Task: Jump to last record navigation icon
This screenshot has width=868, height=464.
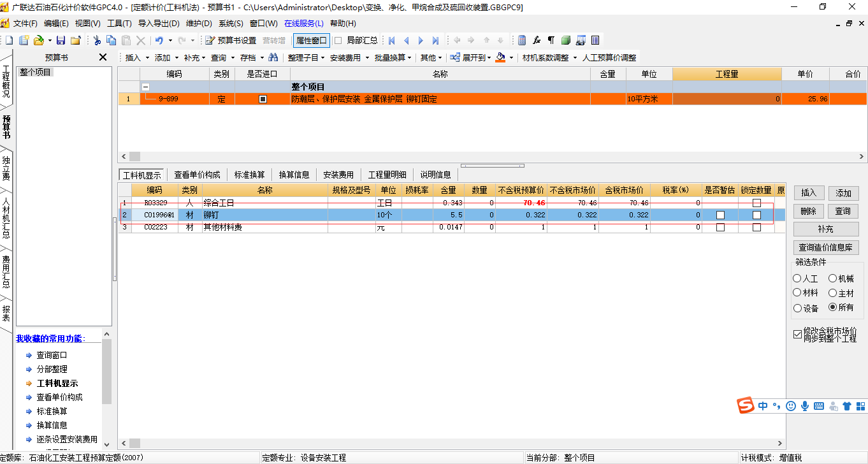Action: pos(435,40)
